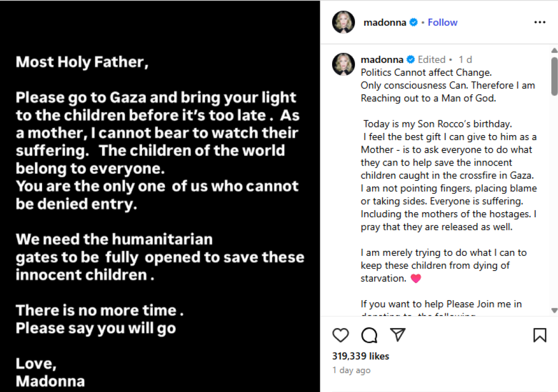This screenshot has height=392, width=558.
Task: Click the verified badge in the post header
Action: 414,22
